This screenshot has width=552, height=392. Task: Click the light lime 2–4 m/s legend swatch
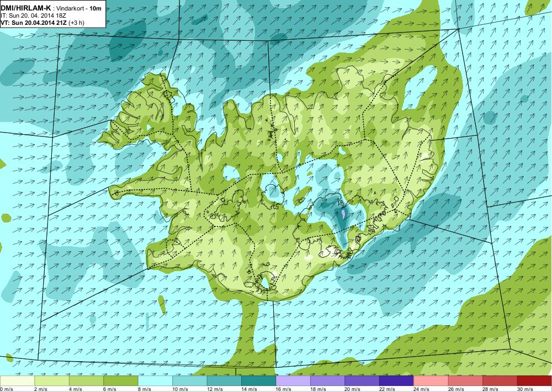coord(52,381)
